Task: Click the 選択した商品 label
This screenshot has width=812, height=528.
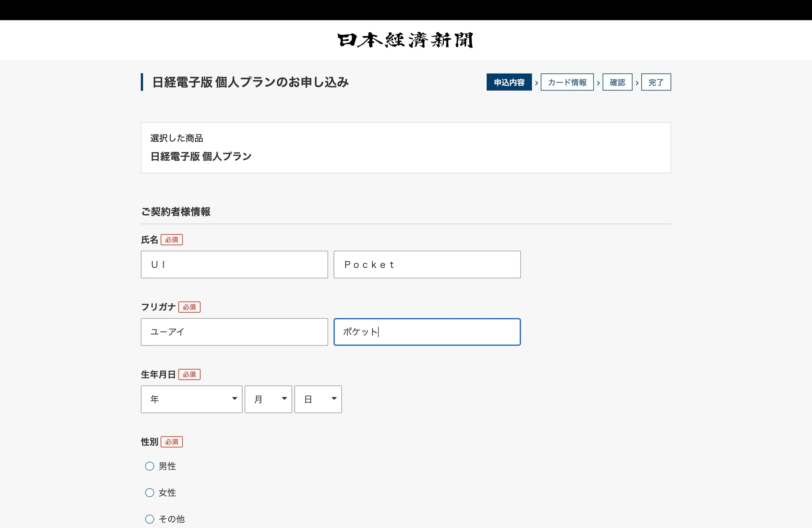Action: [x=177, y=138]
